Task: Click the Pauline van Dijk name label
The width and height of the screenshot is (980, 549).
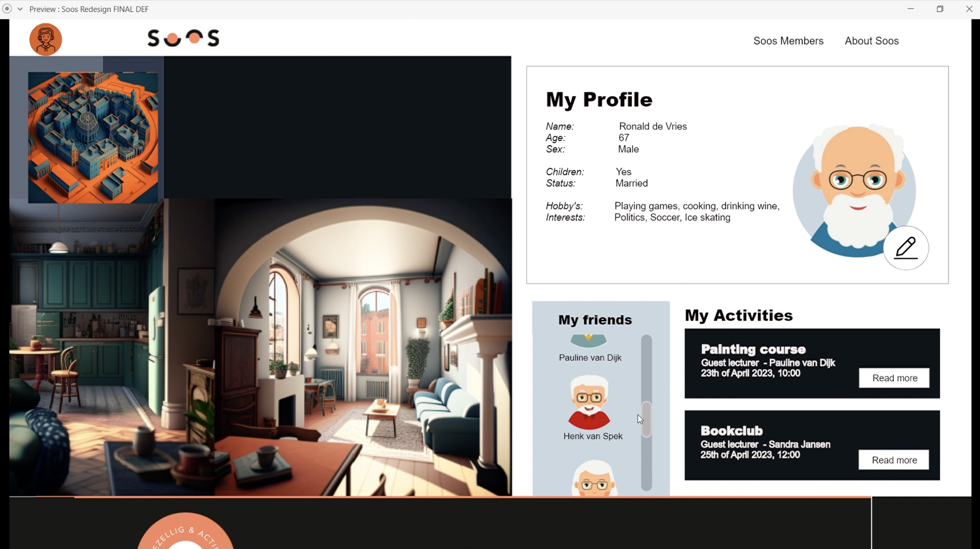Action: click(590, 358)
